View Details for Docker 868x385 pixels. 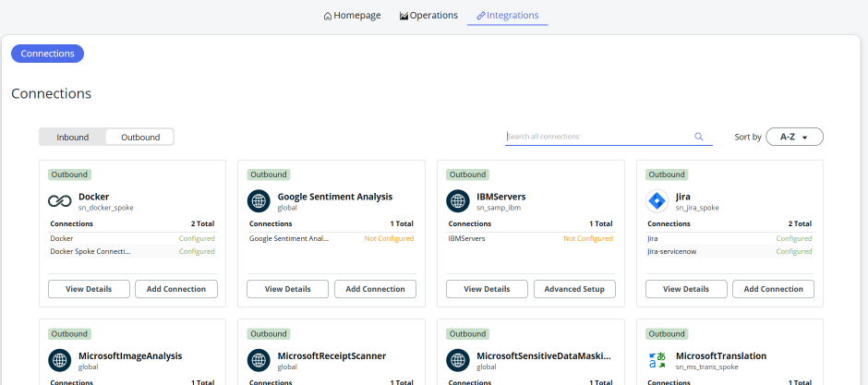click(x=89, y=289)
